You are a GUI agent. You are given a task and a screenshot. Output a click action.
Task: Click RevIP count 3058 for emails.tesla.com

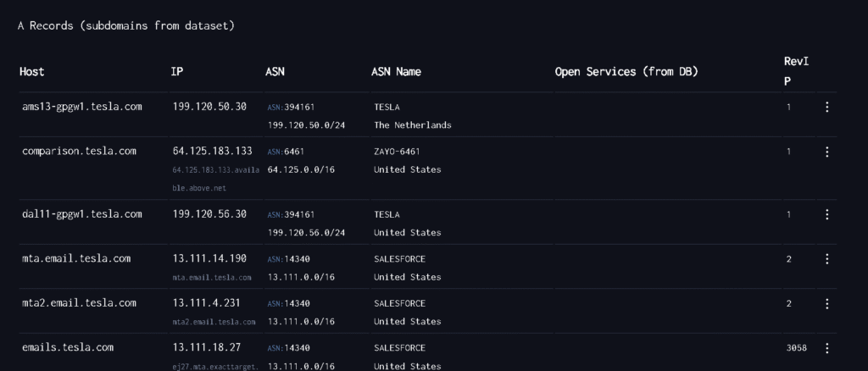click(796, 348)
